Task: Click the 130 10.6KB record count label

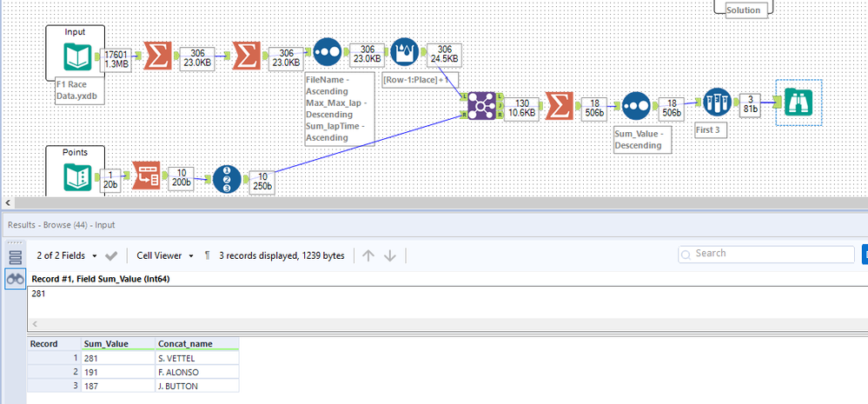Action: (521, 109)
